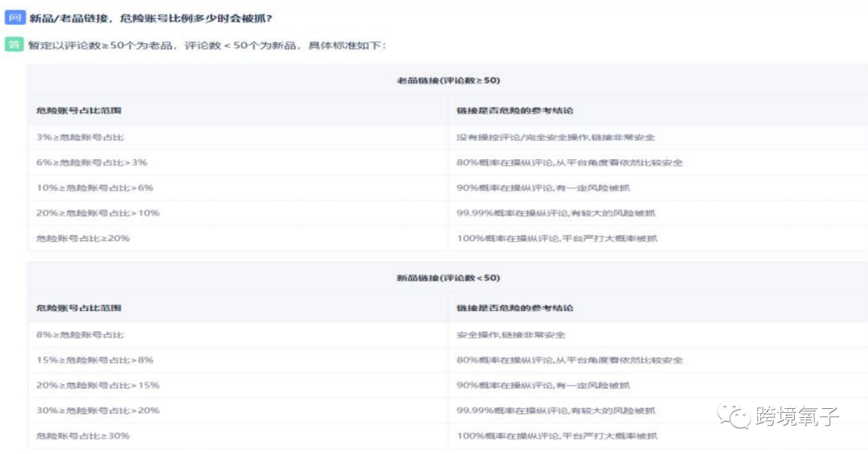Viewport: 868px width, 454px height.
Task: Click 99.99%概率 conclusion in the 20%≥…>10% row
Action: (x=556, y=213)
